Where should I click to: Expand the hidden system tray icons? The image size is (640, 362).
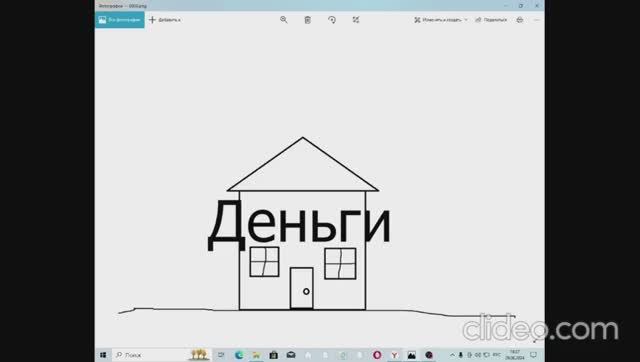tap(452, 355)
